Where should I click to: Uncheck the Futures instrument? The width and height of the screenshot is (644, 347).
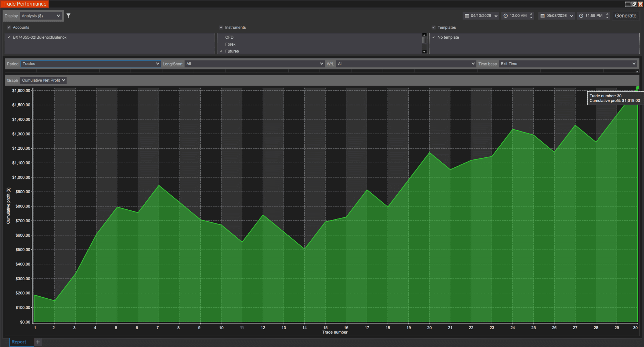[x=221, y=51]
